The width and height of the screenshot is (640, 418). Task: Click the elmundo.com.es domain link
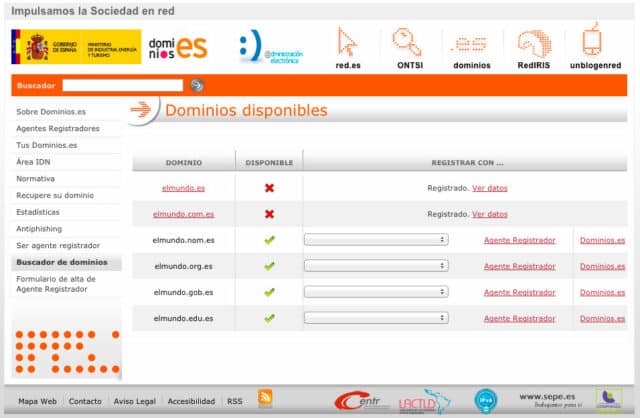point(183,214)
